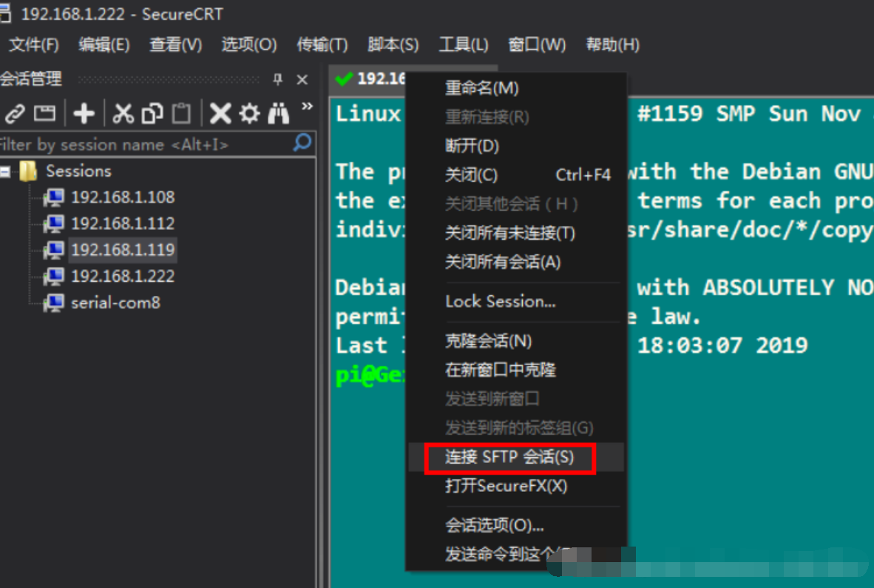Open session properties gear icon
The height and width of the screenshot is (588, 874).
(249, 114)
